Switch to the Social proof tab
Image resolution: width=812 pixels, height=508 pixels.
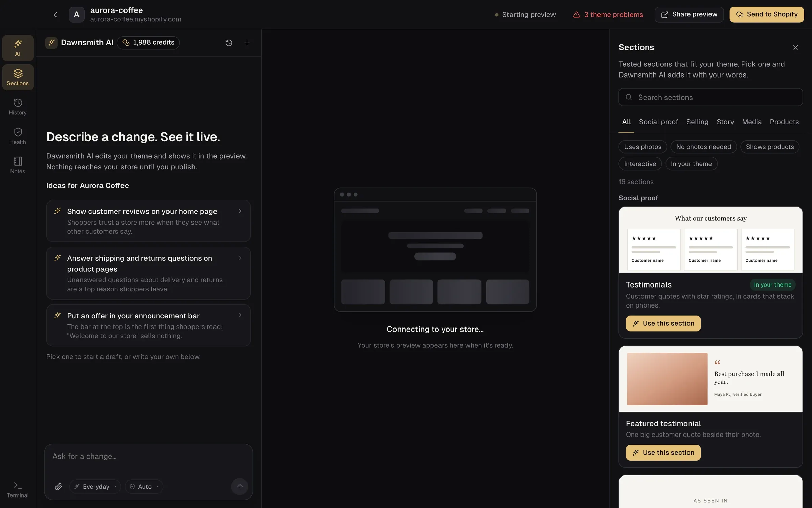tap(658, 122)
